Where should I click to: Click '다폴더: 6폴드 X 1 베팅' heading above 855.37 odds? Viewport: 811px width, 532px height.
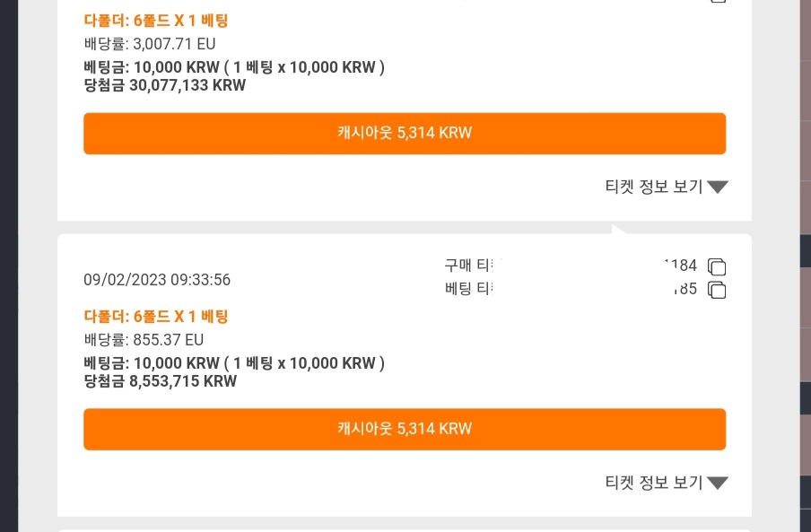(x=156, y=316)
